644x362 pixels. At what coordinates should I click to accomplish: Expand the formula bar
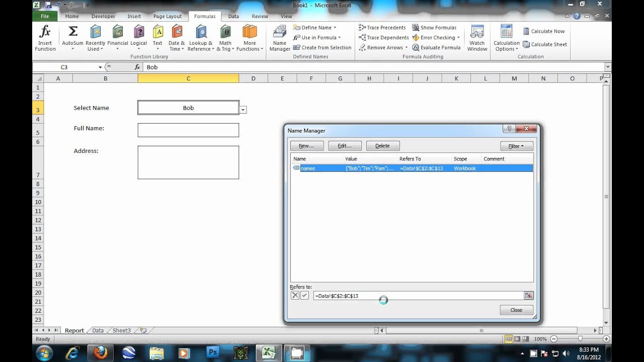point(608,67)
